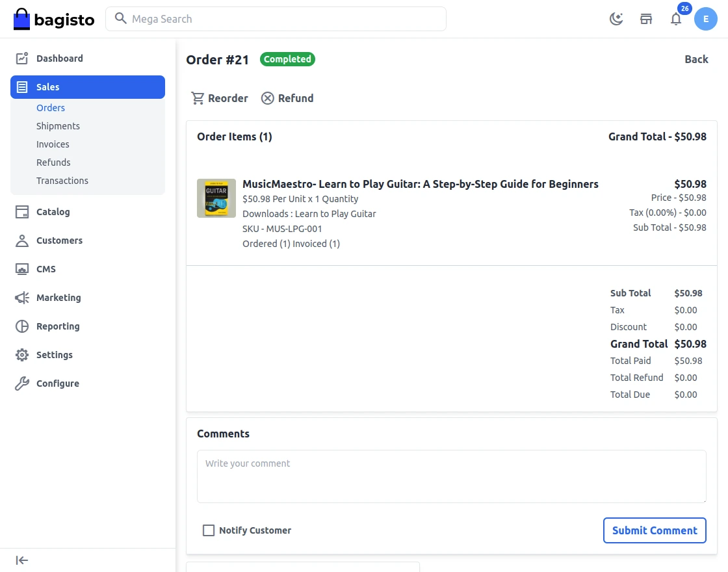The width and height of the screenshot is (728, 572).
Task: Open the notifications bell
Action: click(x=676, y=19)
